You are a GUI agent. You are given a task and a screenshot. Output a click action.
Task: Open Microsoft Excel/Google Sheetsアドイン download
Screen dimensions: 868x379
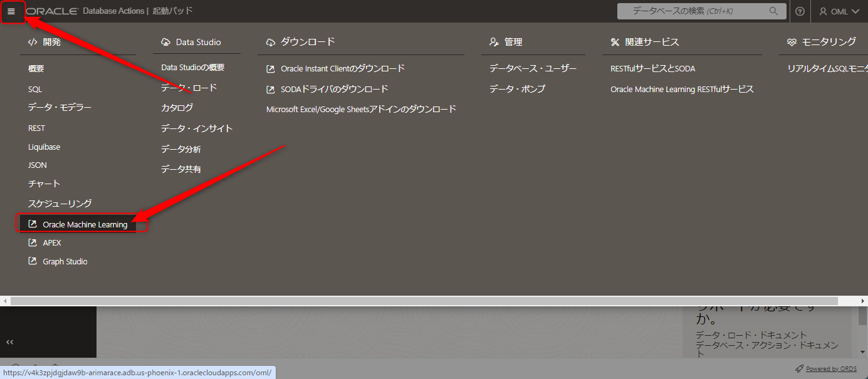pyautogui.click(x=362, y=109)
